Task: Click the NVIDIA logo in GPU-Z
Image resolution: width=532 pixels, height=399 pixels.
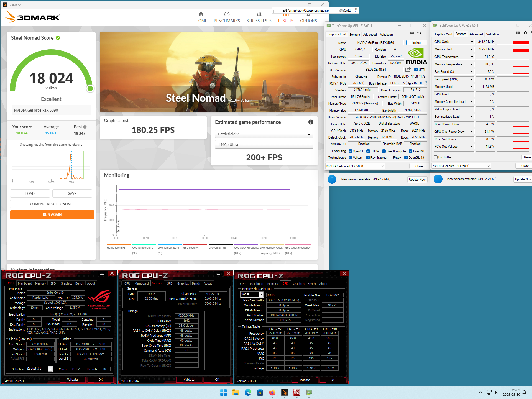Action: pyautogui.click(x=416, y=57)
